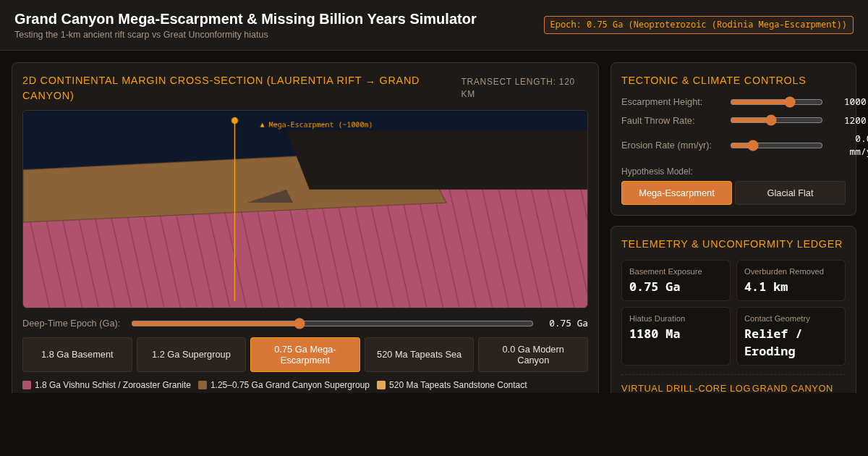Click the Mega-Escarpment (~1000m) label in canvas

(x=316, y=124)
